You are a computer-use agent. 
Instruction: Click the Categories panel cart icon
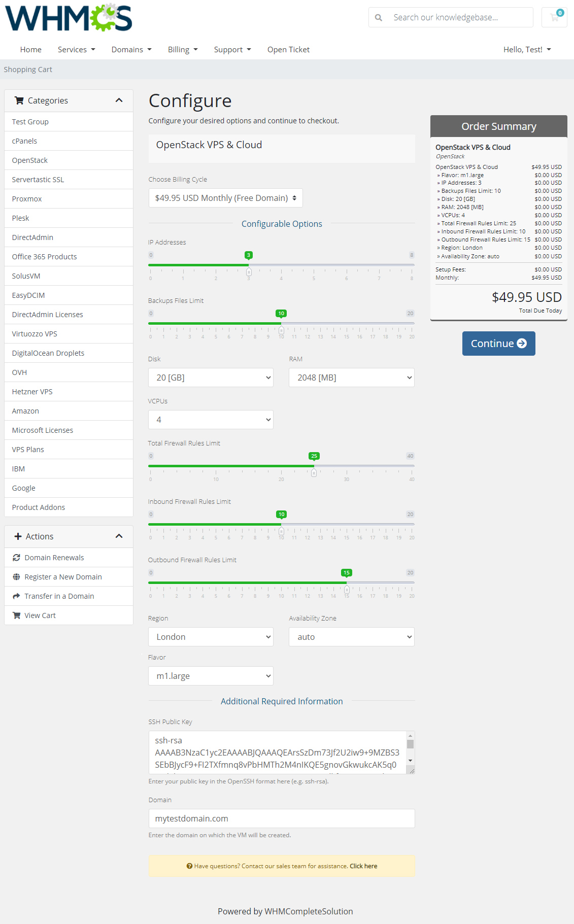(x=19, y=100)
